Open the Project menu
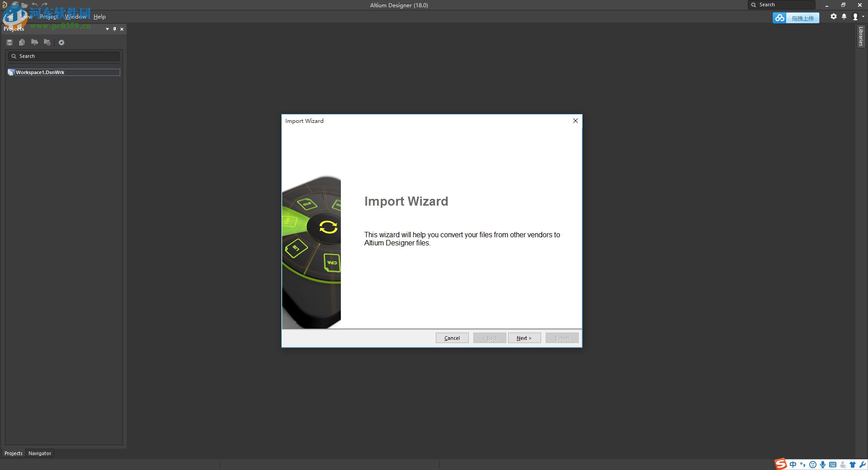This screenshot has height=470, width=868. [48, 17]
